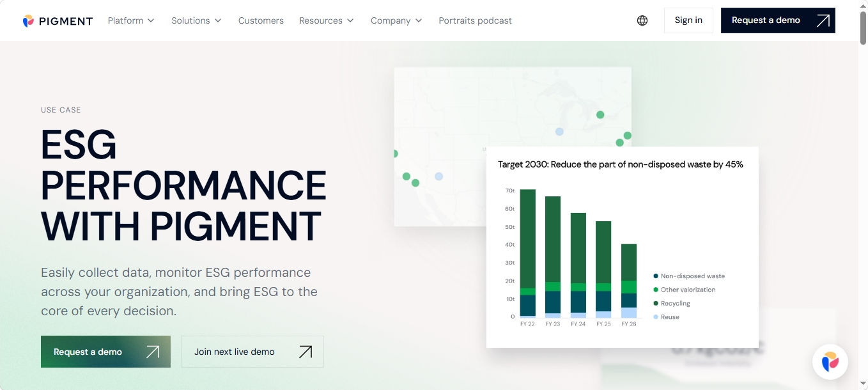Click the USE CASE label
This screenshot has width=868, height=390.
click(x=61, y=110)
